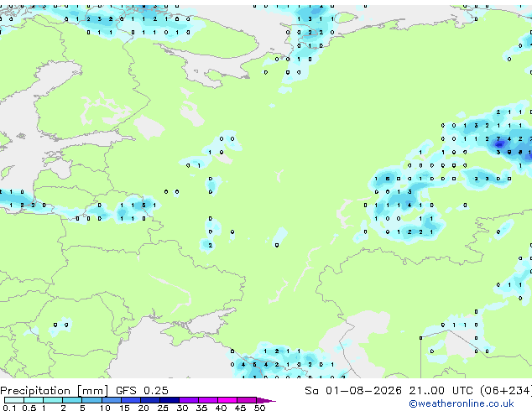Select the 0.1–0.5 mm palest legend swatch
Image resolution: width=532 pixels, height=411 pixels.
point(14,400)
